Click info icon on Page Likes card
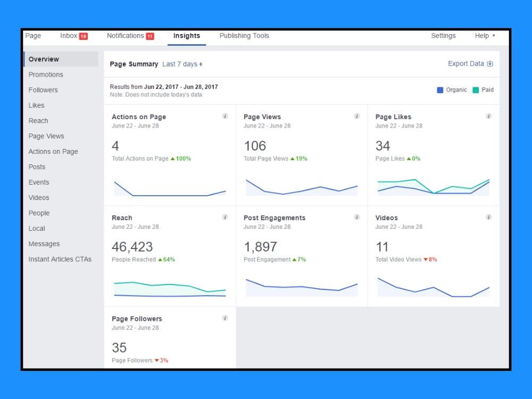Image resolution: width=532 pixels, height=399 pixels. click(x=488, y=117)
